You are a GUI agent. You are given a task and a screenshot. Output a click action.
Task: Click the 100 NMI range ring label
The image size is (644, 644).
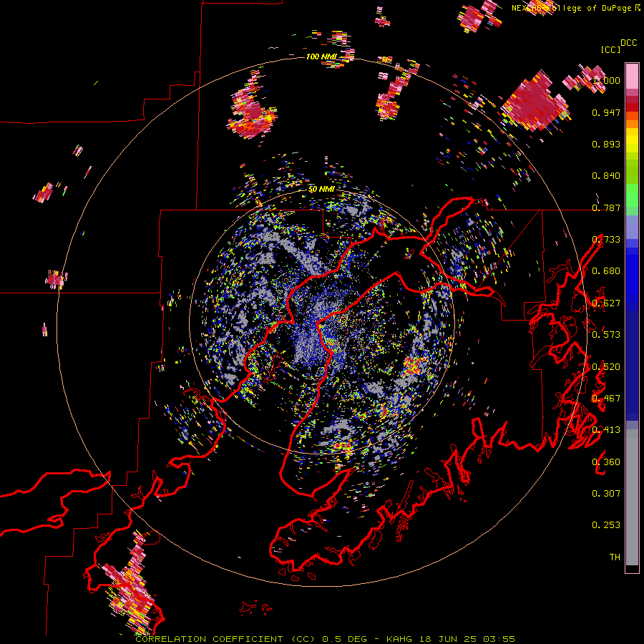tap(321, 57)
